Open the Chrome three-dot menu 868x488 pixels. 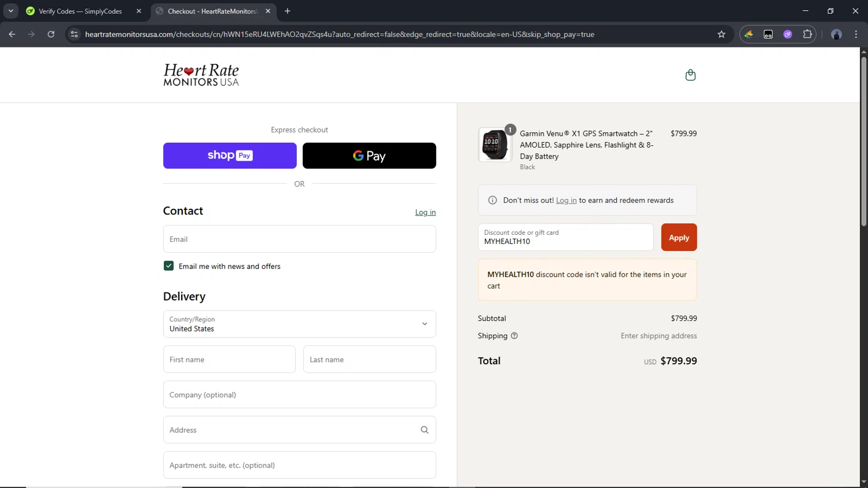(x=856, y=34)
